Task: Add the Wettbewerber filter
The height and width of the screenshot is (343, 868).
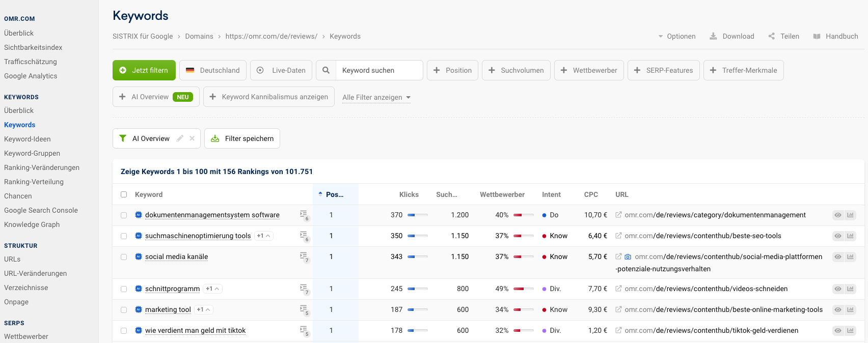Action: (589, 70)
